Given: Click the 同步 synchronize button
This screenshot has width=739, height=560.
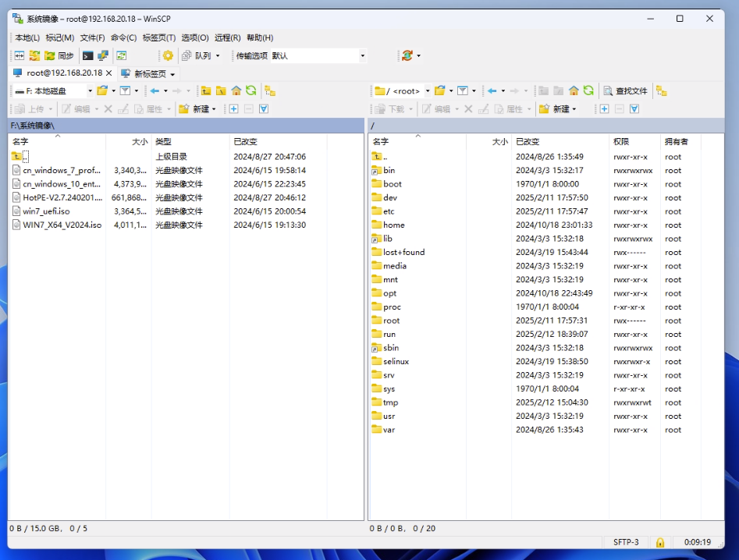Looking at the screenshot, I should [59, 55].
